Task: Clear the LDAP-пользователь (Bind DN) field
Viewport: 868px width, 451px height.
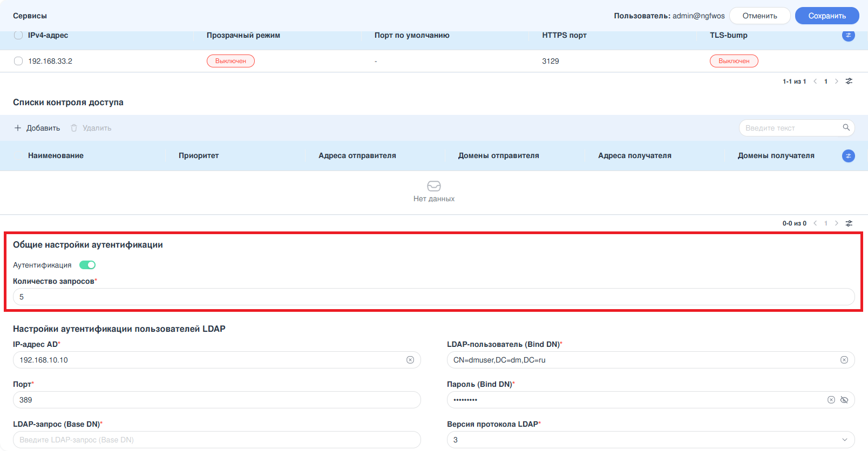Action: point(844,360)
